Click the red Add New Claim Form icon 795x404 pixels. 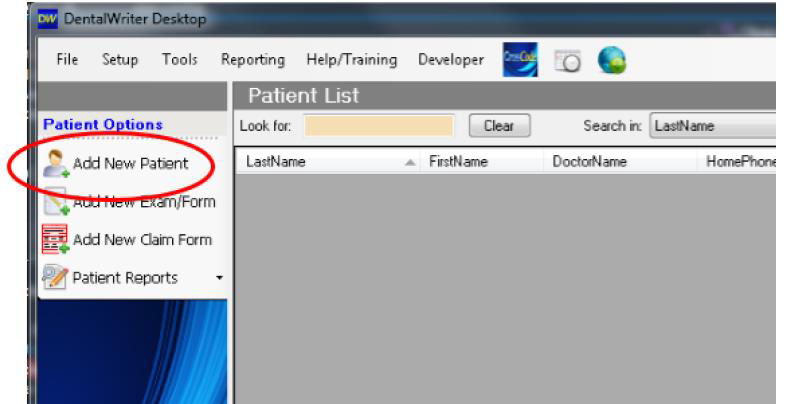(x=55, y=239)
